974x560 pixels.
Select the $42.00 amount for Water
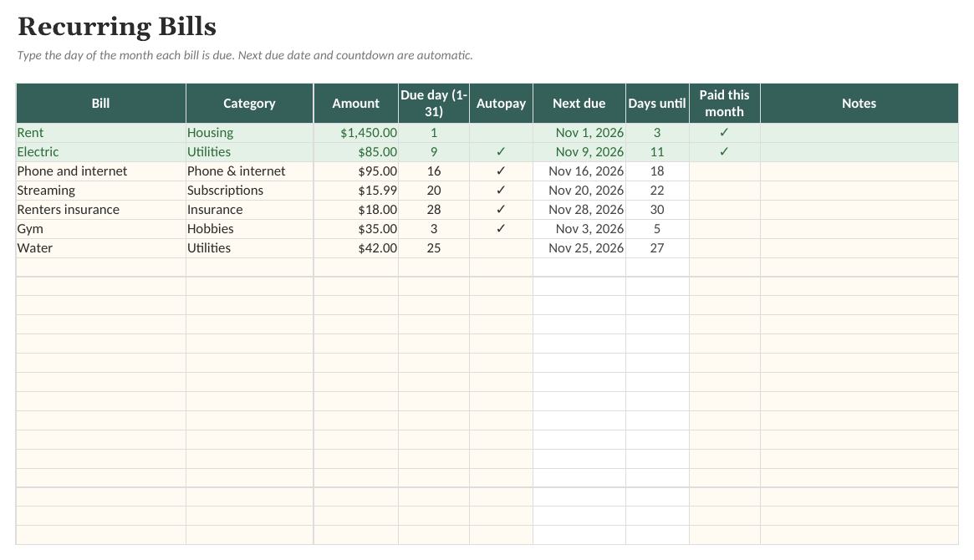coord(356,248)
